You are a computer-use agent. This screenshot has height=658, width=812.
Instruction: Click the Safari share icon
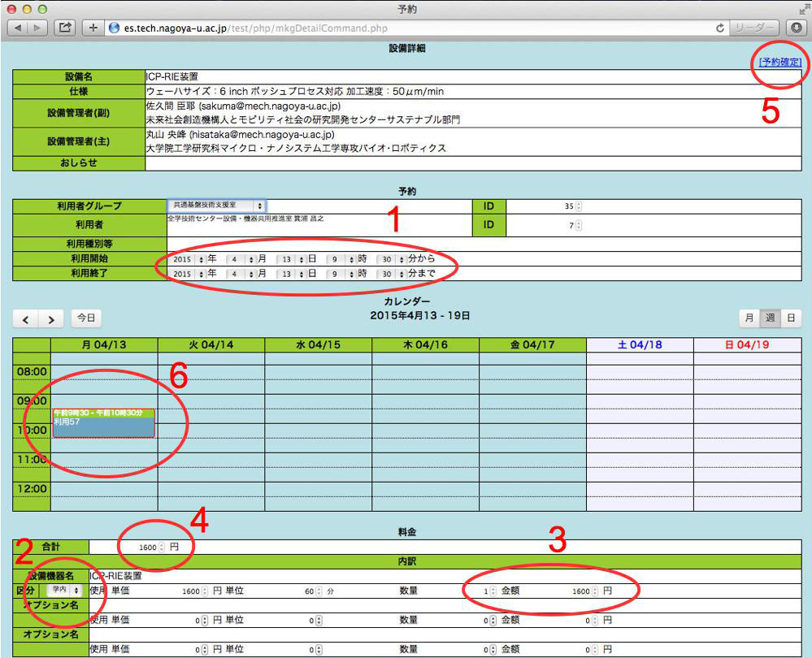click(x=65, y=28)
